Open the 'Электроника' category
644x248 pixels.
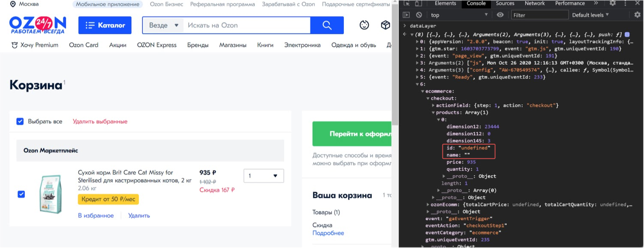pos(302,45)
